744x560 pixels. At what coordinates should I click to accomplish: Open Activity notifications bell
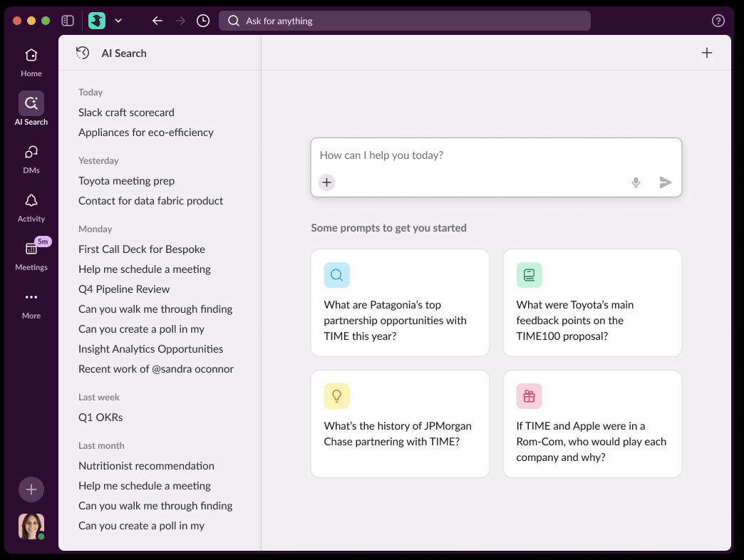(31, 208)
